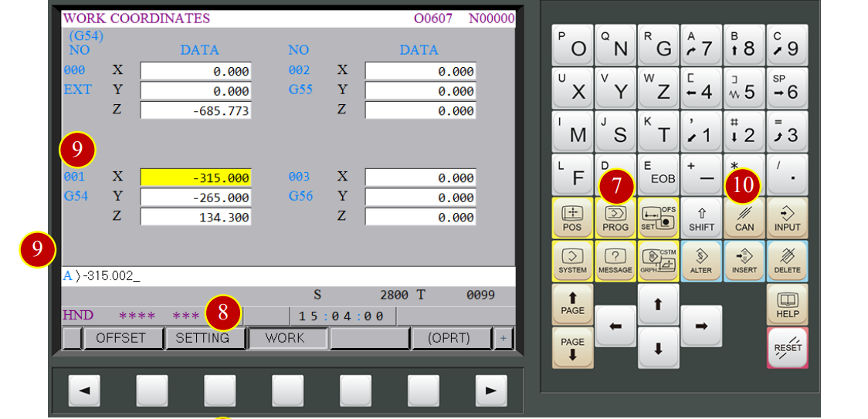
Task: Select the SETTING softkey tab
Action: (x=205, y=338)
